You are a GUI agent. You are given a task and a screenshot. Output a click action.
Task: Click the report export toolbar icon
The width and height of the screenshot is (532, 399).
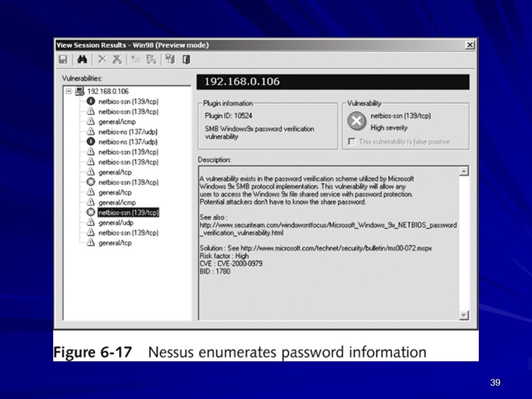tap(170, 60)
